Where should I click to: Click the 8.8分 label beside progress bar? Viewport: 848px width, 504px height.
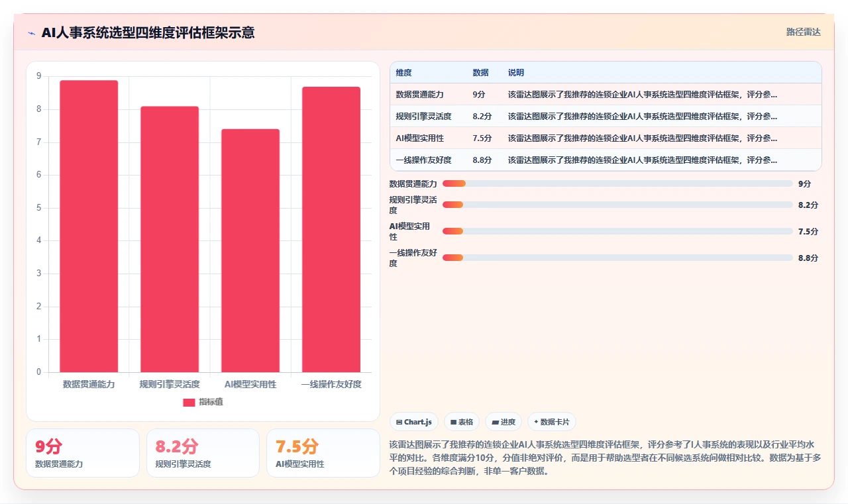point(808,258)
